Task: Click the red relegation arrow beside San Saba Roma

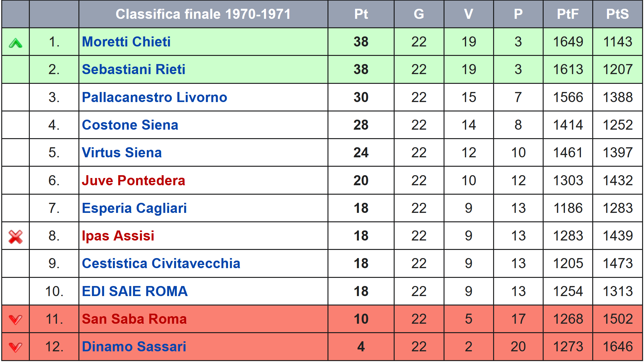Action: pyautogui.click(x=15, y=320)
